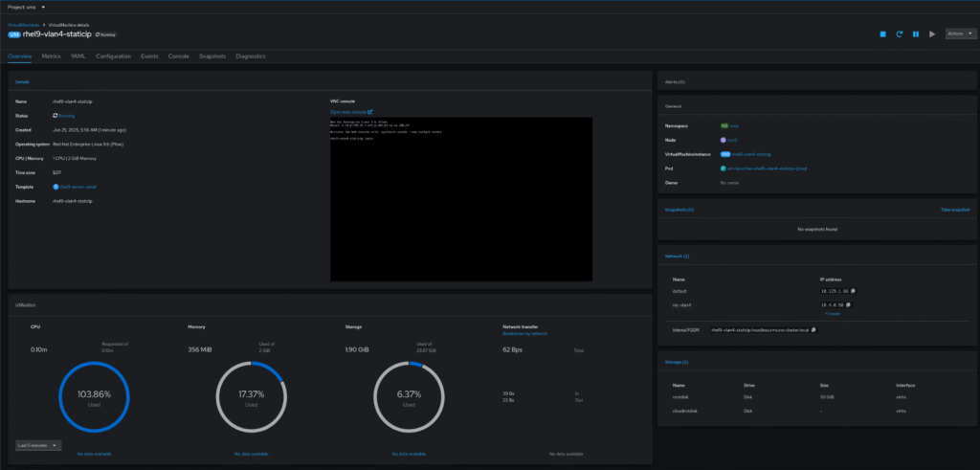Open the rhel9-vlan4-staticip VirtualMachineInstance link

tap(750, 154)
